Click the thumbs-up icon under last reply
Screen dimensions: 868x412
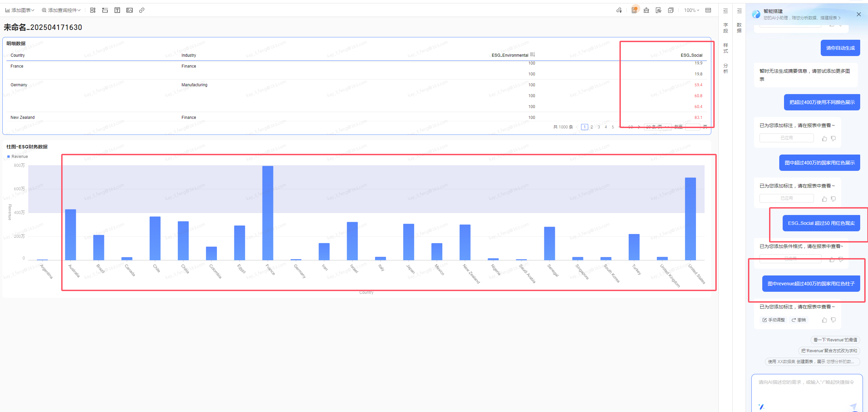click(x=824, y=320)
